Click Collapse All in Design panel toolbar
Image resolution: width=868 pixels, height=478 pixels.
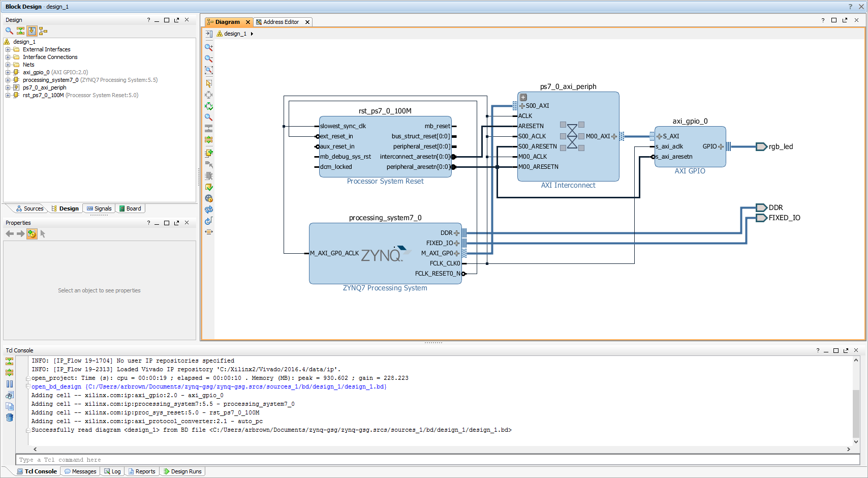point(20,31)
